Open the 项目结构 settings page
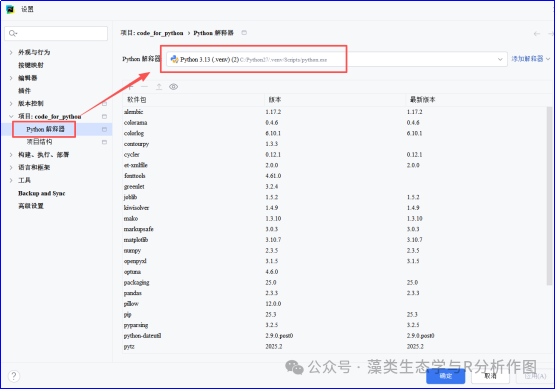Image resolution: width=555 pixels, height=389 pixels. coord(40,142)
